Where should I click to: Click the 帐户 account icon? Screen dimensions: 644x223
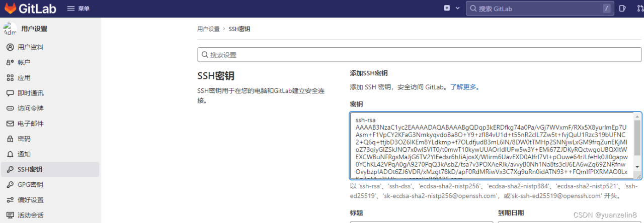(10, 62)
